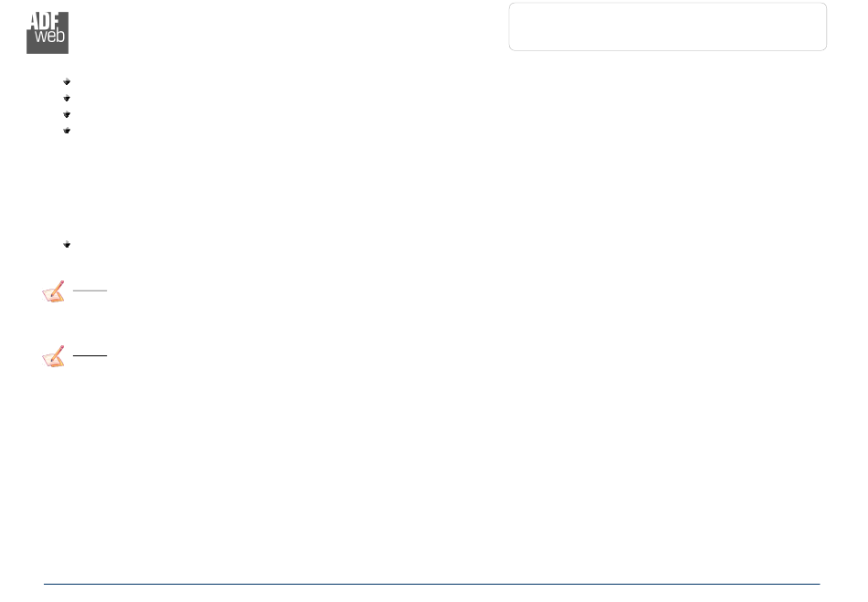This screenshot has height=602, width=868.
Task: Select the first bullet in the top list
Action: [x=67, y=82]
